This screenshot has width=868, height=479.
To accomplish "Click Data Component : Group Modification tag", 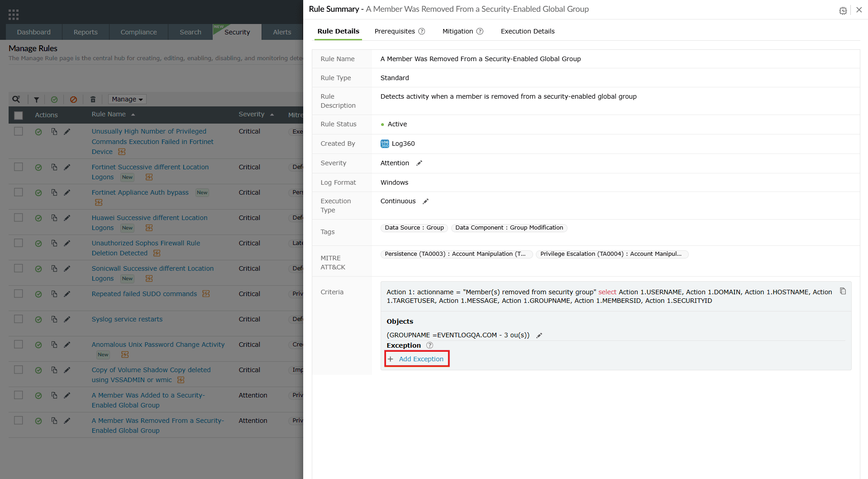I will coord(509,228).
